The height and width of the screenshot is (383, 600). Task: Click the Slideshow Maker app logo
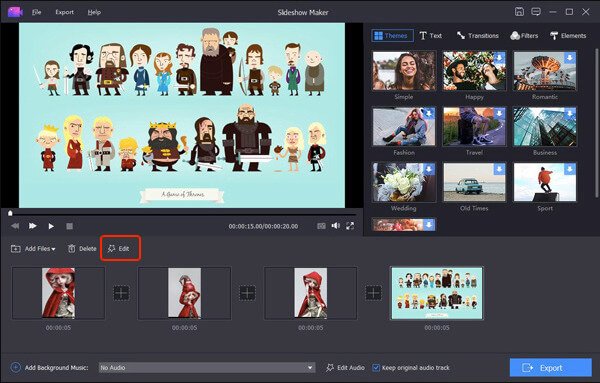[x=15, y=12]
